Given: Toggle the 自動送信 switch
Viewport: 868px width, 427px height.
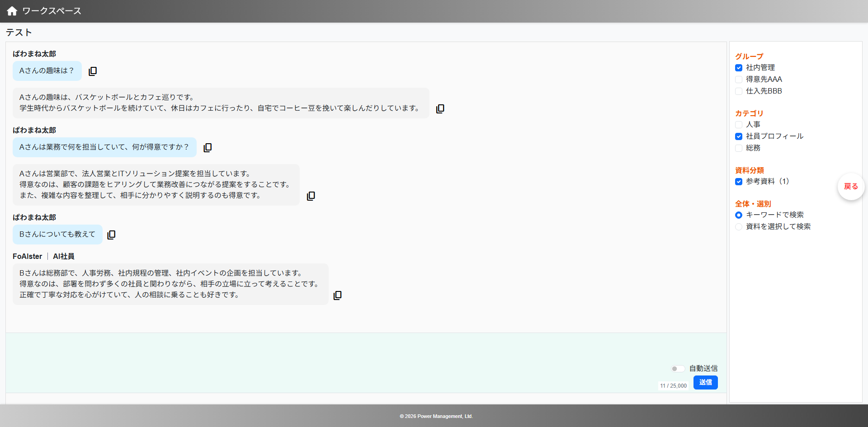Looking at the screenshot, I should pyautogui.click(x=678, y=369).
